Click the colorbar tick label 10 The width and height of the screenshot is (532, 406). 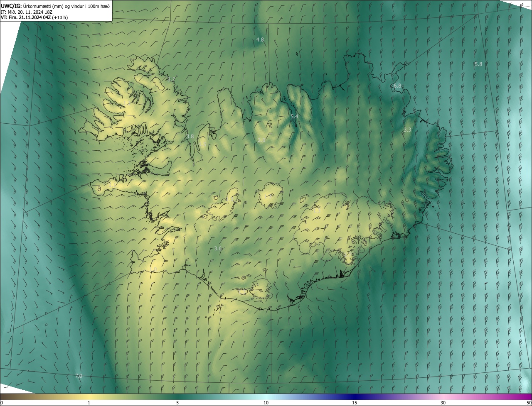pos(266,403)
